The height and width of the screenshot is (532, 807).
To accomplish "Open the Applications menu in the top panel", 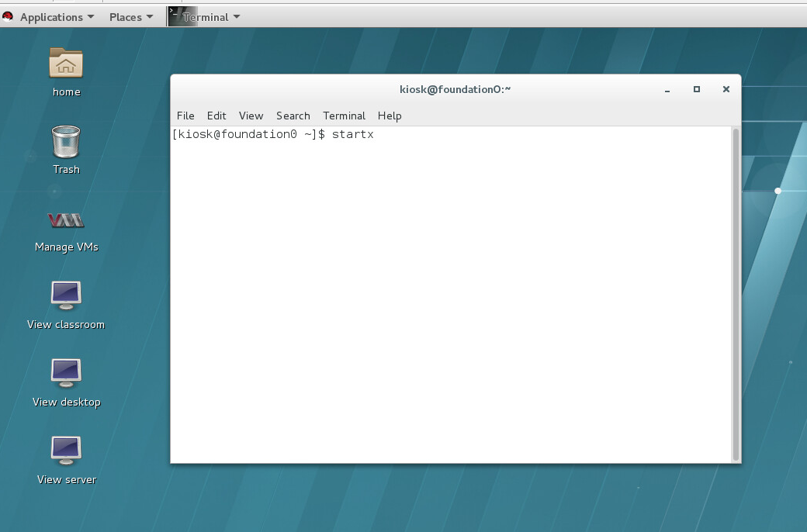I will (57, 17).
